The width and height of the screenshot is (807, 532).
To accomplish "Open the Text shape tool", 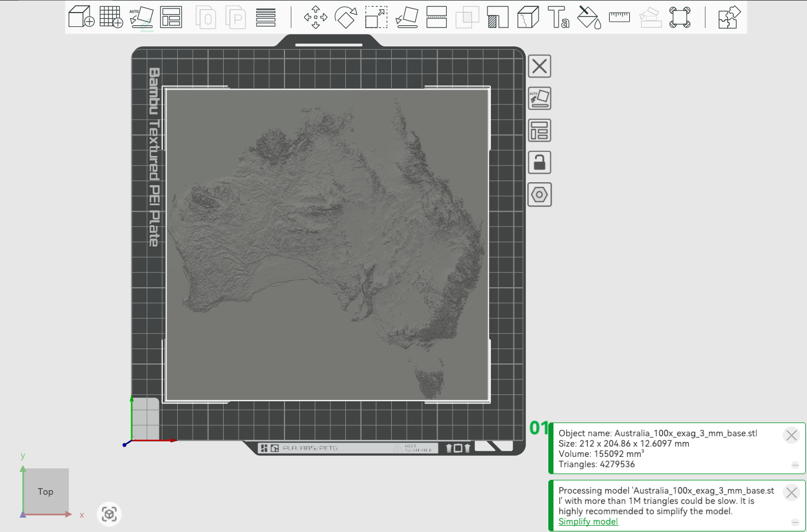I will point(558,17).
